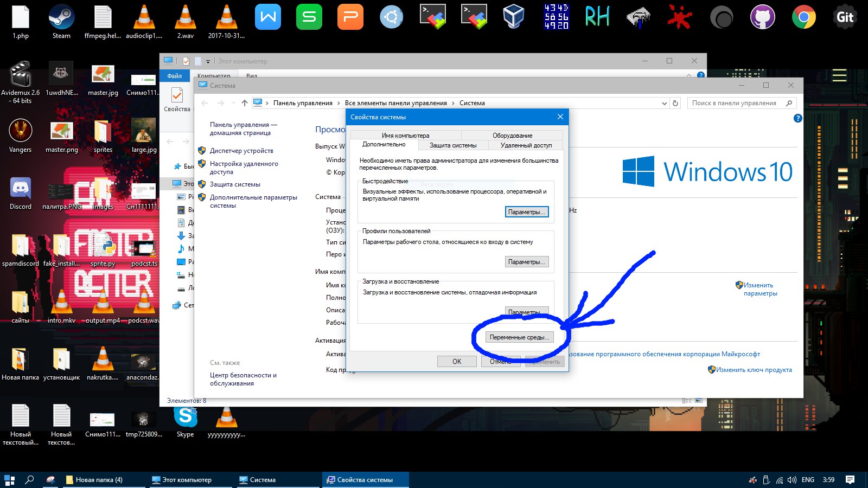Open the volume control in tray
This screenshot has width=868, height=488.
coord(792,480)
